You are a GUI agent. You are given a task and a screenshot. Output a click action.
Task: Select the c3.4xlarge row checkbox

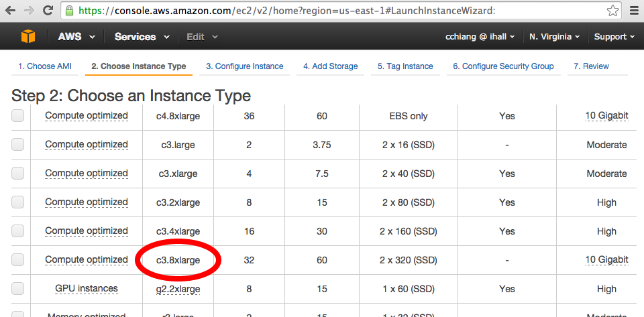coord(17,231)
